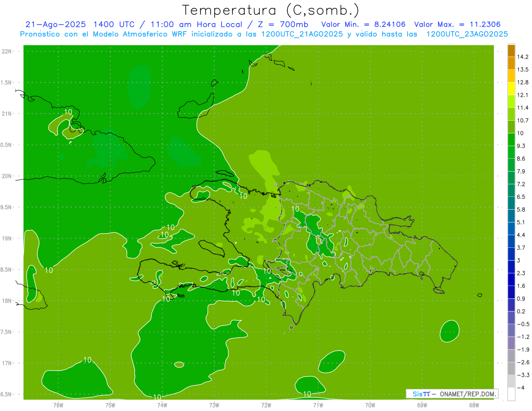Viewport: 532px width, 411px height.
Task: Click the "73W" longitude label
Action: (x=214, y=405)
